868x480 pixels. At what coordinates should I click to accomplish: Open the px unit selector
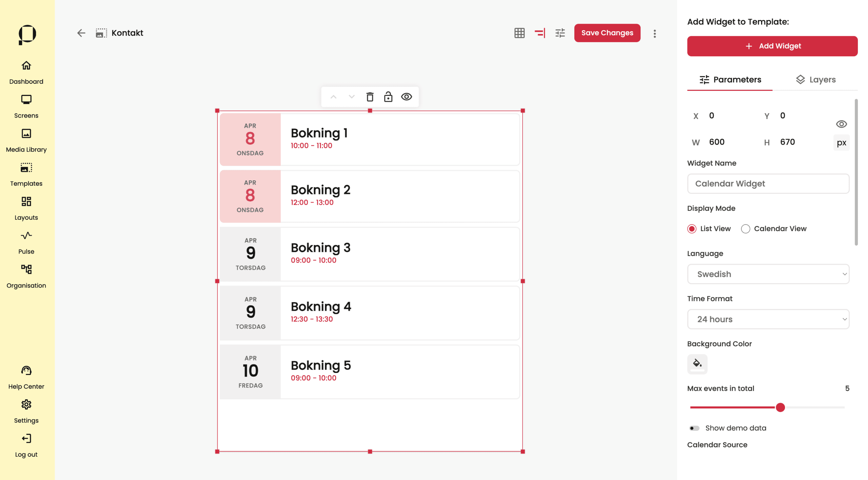pyautogui.click(x=841, y=143)
